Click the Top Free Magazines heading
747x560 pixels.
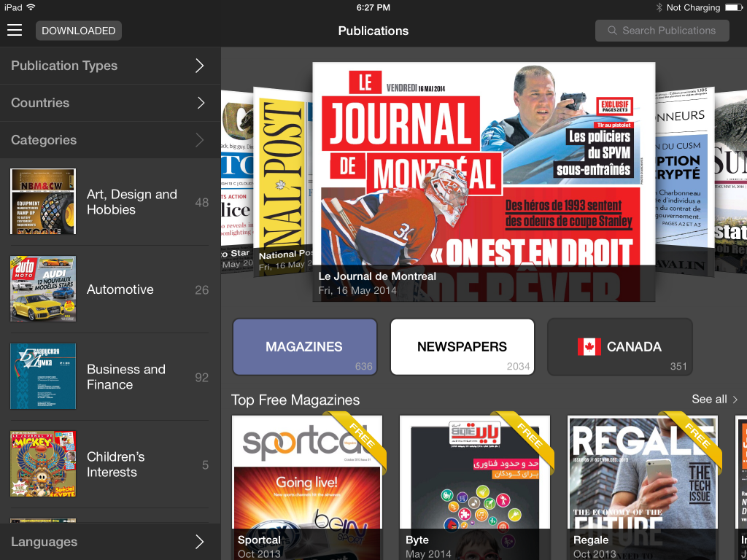pos(295,400)
